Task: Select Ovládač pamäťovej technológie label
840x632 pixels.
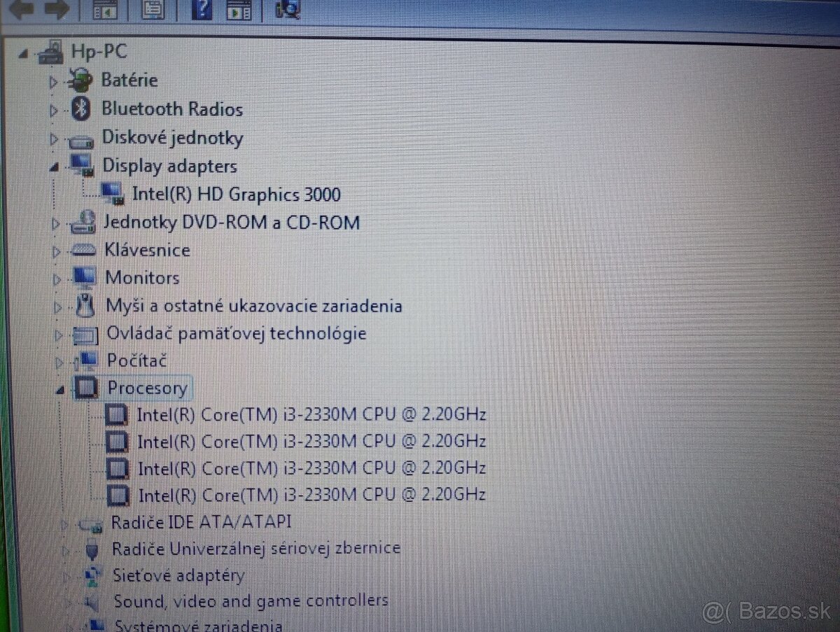Action: click(237, 334)
